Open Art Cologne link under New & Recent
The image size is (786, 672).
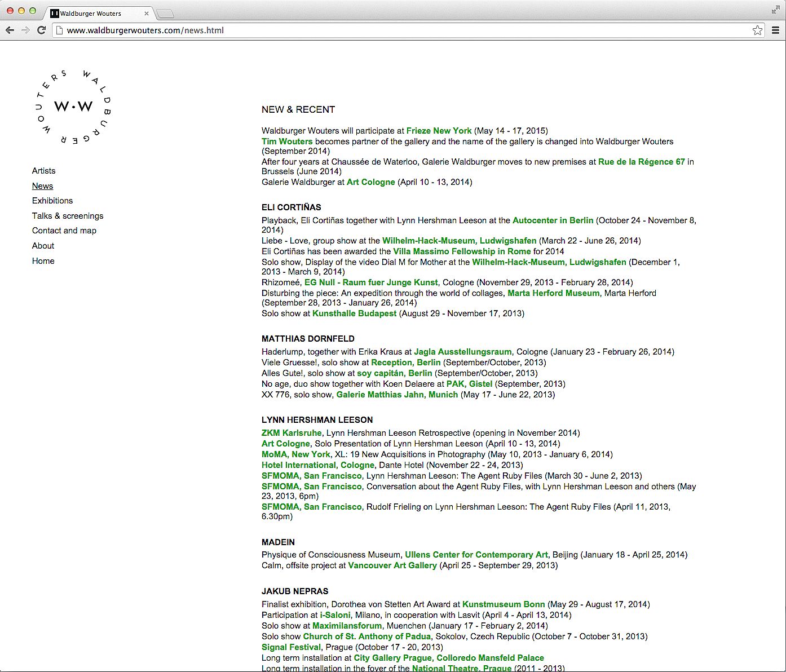coord(371,182)
